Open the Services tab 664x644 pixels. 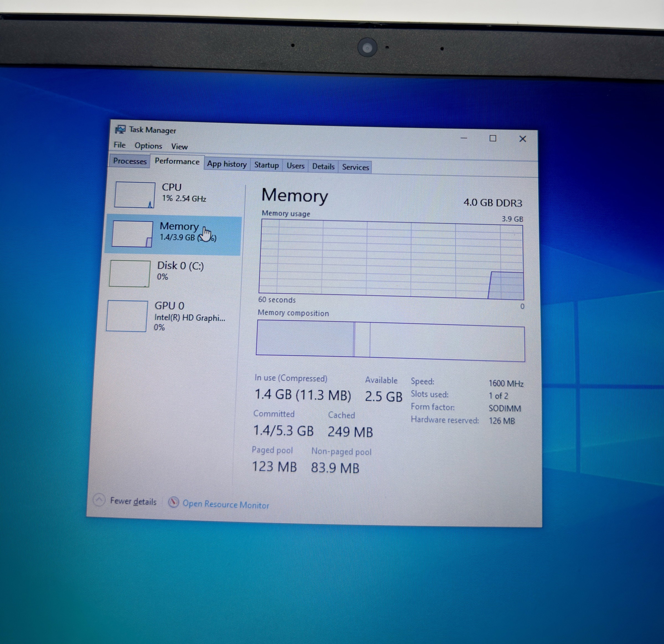[x=355, y=167]
